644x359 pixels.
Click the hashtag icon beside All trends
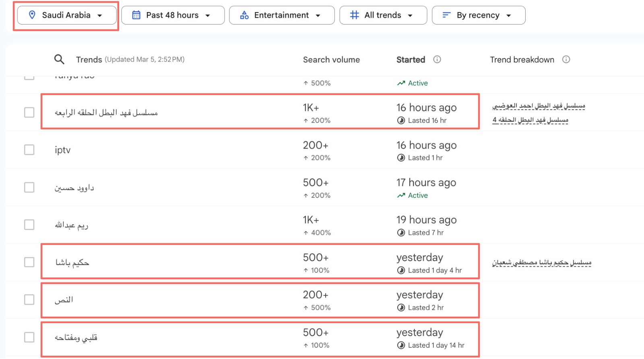pos(355,15)
